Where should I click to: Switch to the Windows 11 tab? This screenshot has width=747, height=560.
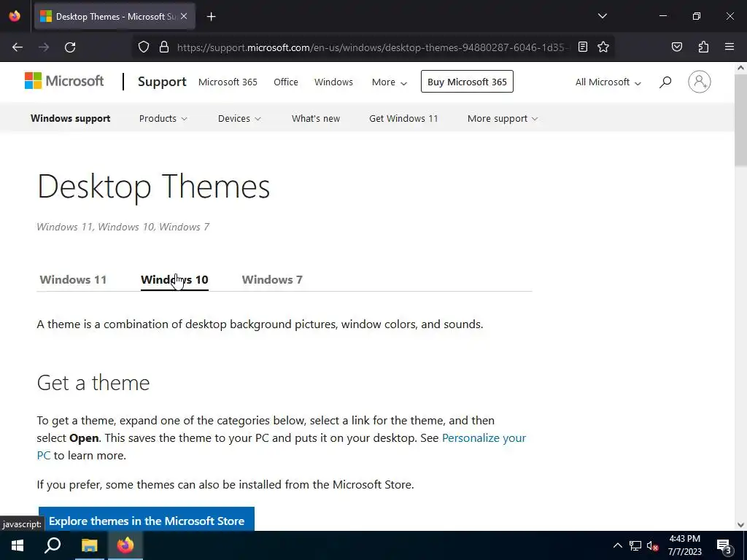pyautogui.click(x=73, y=279)
